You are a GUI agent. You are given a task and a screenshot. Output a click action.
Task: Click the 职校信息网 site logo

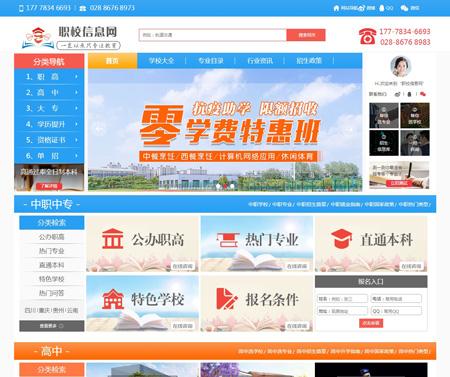[x=71, y=38]
